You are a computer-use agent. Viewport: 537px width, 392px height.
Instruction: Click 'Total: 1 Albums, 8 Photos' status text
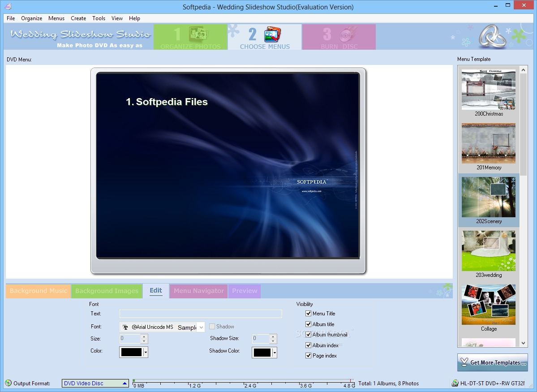(x=388, y=383)
